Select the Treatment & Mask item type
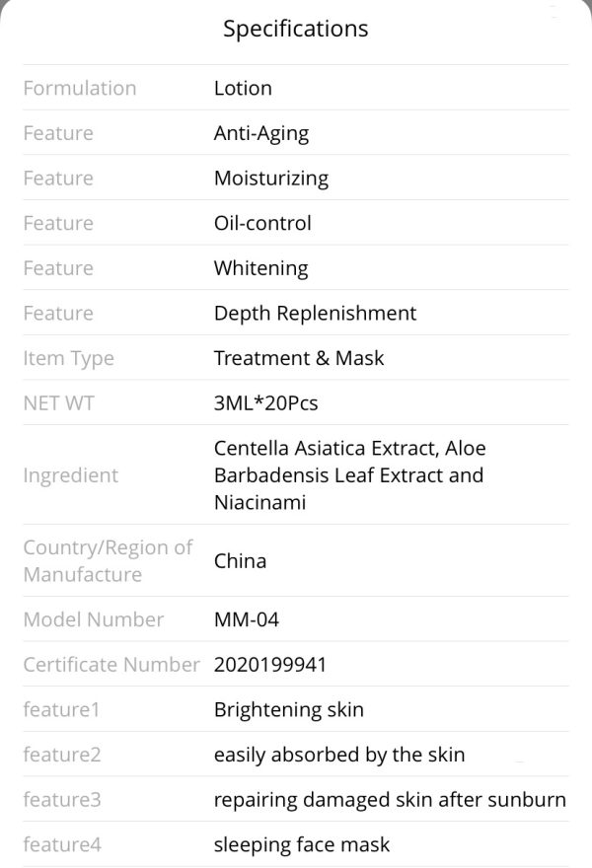Viewport: 592px width, 868px height. click(299, 358)
